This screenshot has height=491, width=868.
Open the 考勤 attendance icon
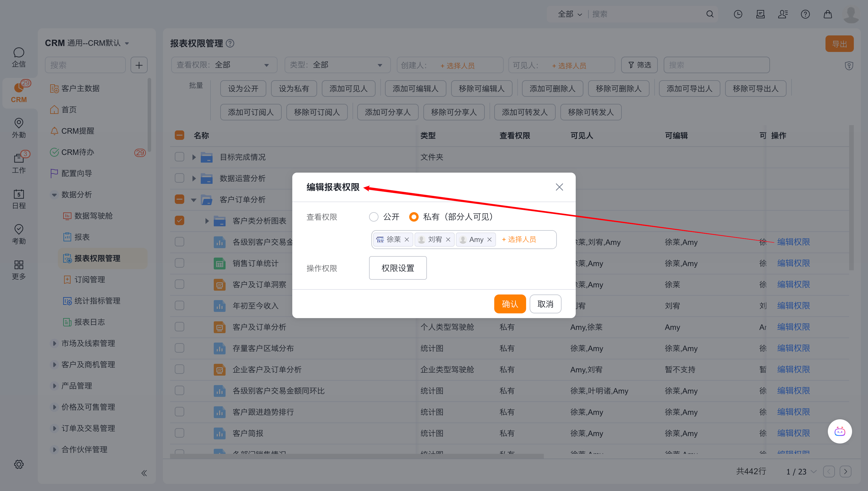pos(19,230)
